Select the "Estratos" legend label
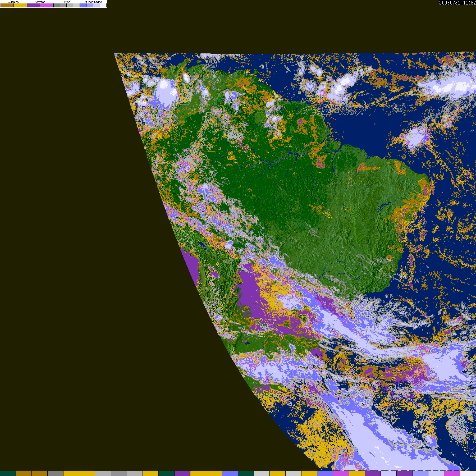The height and width of the screenshot is (476, 476). pos(40,2)
